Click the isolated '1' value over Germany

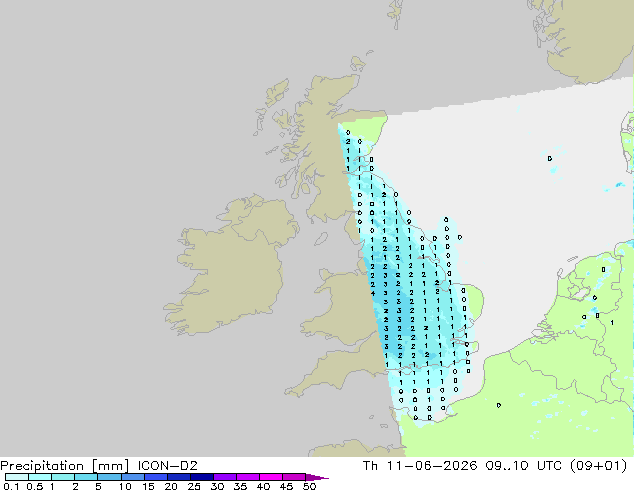612,323
